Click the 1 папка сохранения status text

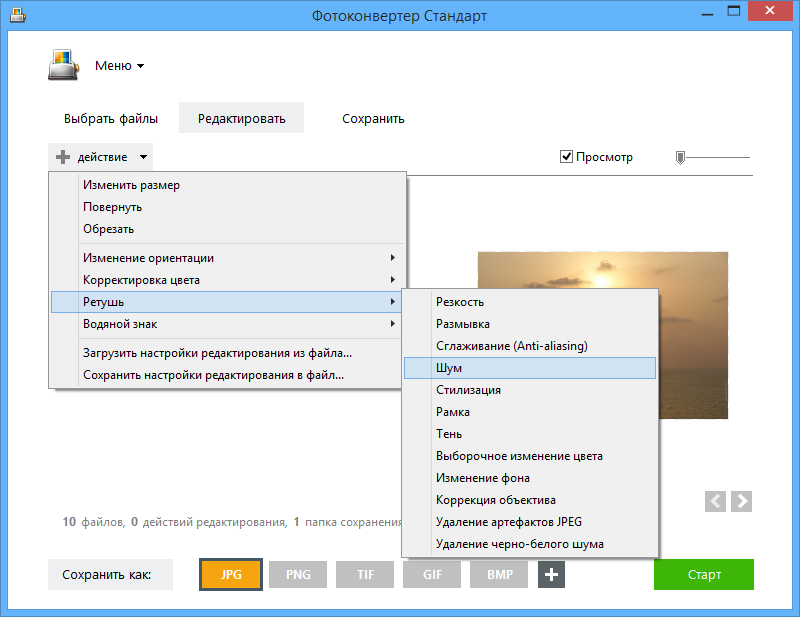pos(347,522)
